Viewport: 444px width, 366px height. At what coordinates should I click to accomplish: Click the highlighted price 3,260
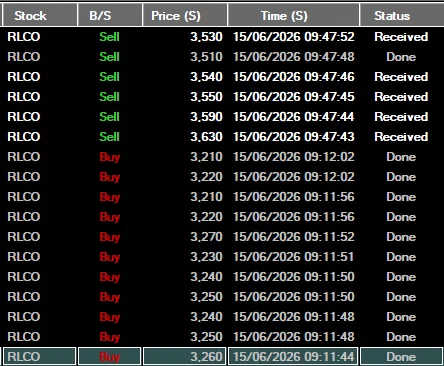[x=206, y=357]
